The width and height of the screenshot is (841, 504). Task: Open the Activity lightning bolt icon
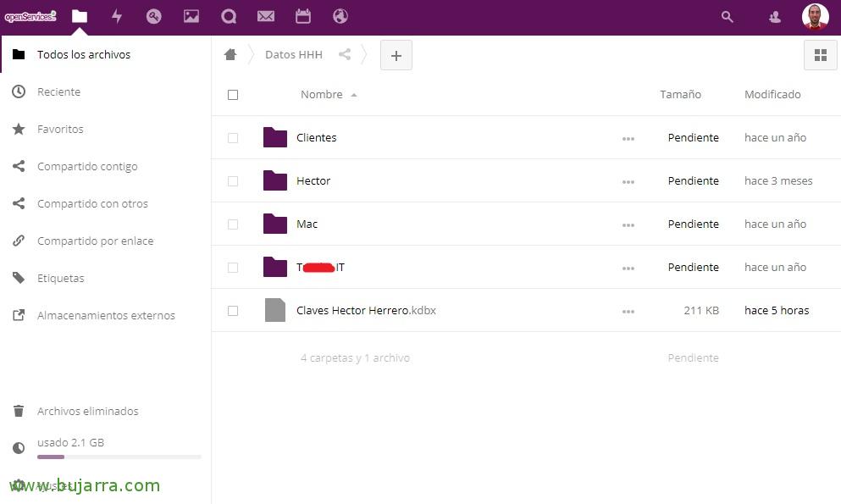tap(117, 16)
